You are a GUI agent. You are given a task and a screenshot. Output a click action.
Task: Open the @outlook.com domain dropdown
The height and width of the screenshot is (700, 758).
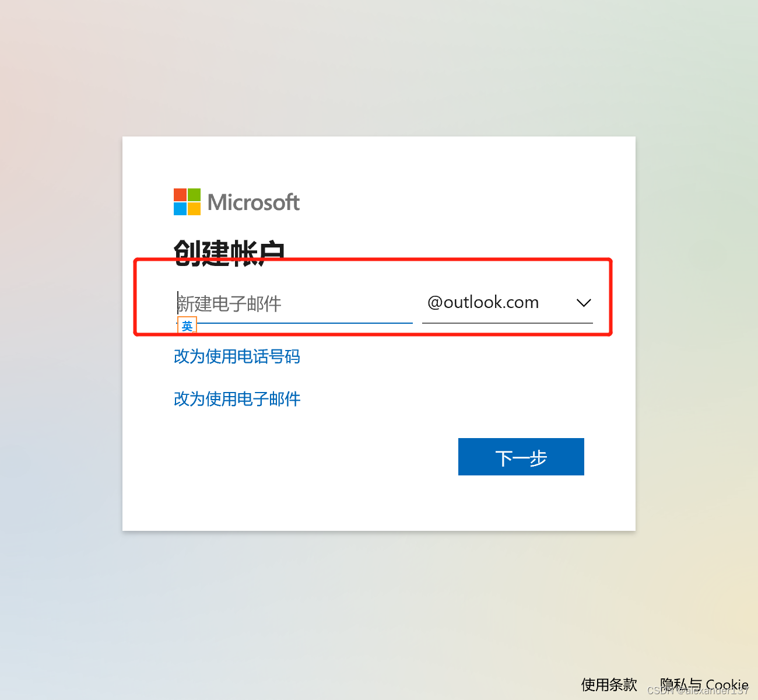coord(507,303)
